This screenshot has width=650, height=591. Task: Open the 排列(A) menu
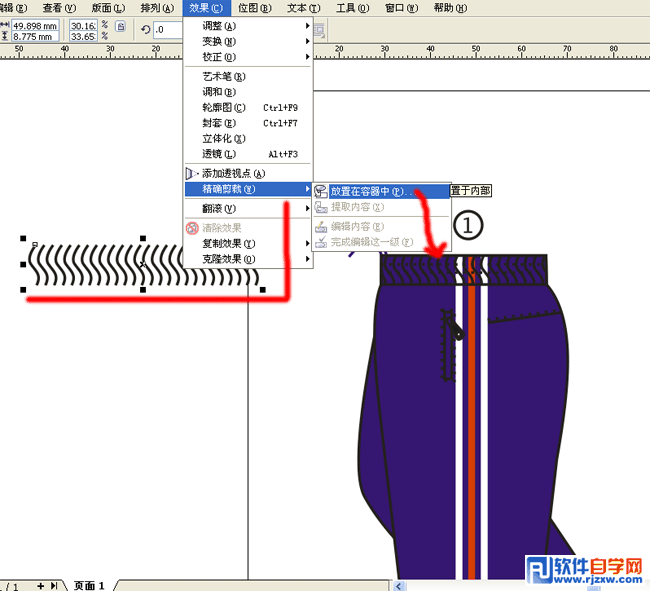coord(157,8)
